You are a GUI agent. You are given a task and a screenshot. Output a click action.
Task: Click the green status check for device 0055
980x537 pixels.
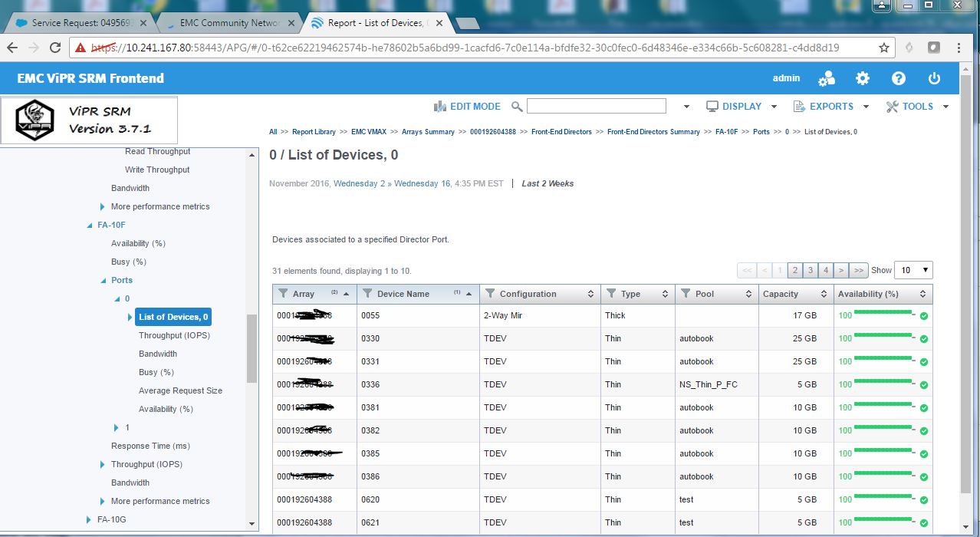tap(924, 316)
